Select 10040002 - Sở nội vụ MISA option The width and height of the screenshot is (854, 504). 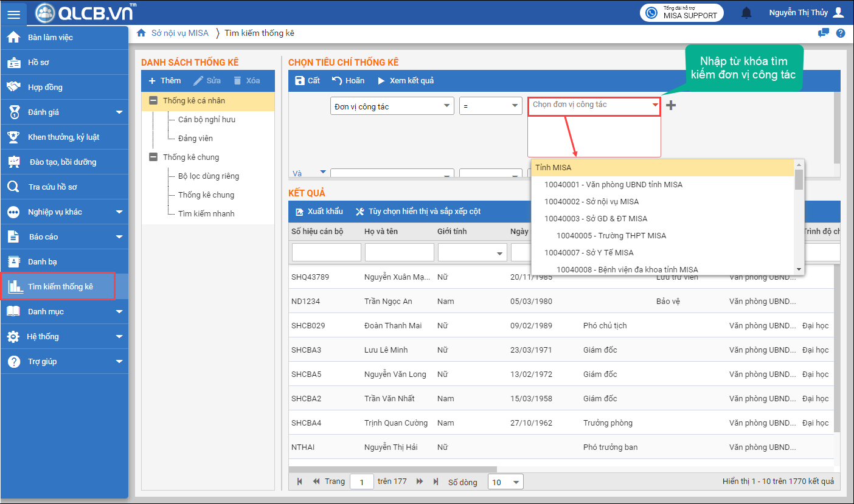click(591, 202)
